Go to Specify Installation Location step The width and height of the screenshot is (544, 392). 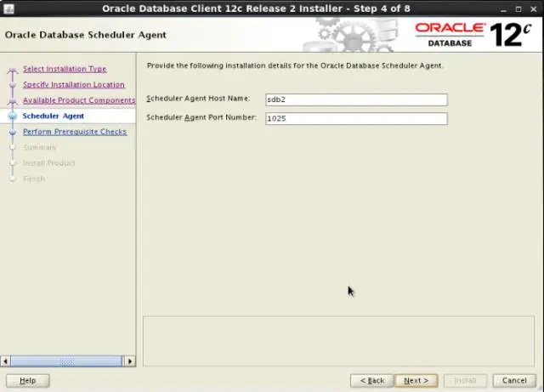click(74, 84)
